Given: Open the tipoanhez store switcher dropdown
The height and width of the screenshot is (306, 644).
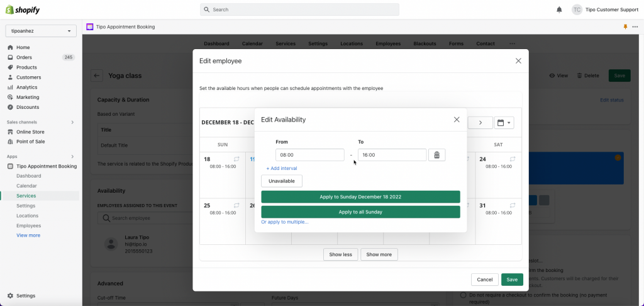Looking at the screenshot, I should pyautogui.click(x=41, y=31).
